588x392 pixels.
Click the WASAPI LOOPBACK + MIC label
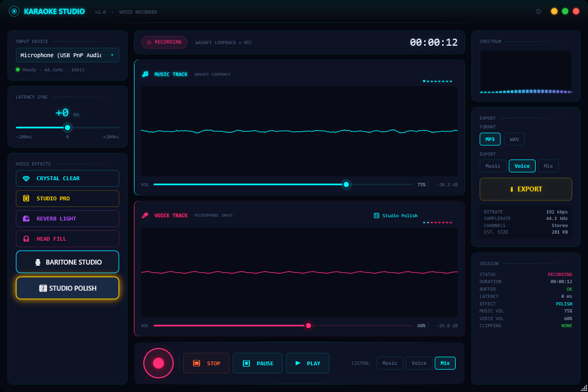click(224, 43)
